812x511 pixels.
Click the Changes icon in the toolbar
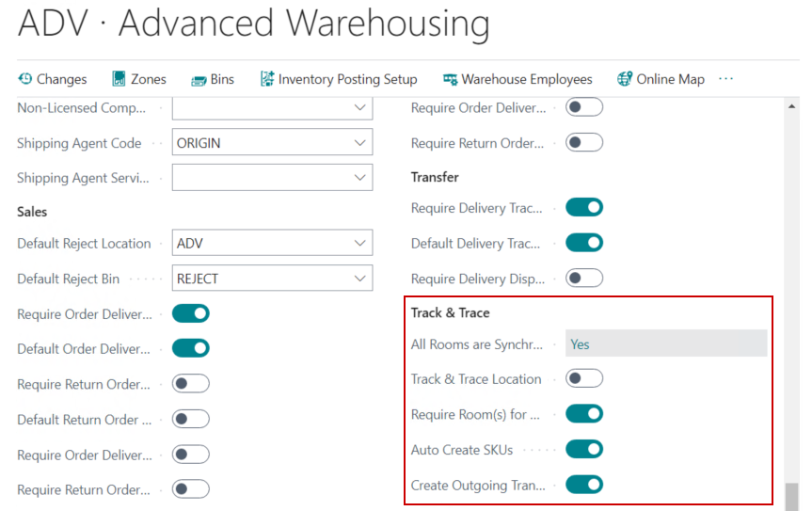pyautogui.click(x=25, y=79)
